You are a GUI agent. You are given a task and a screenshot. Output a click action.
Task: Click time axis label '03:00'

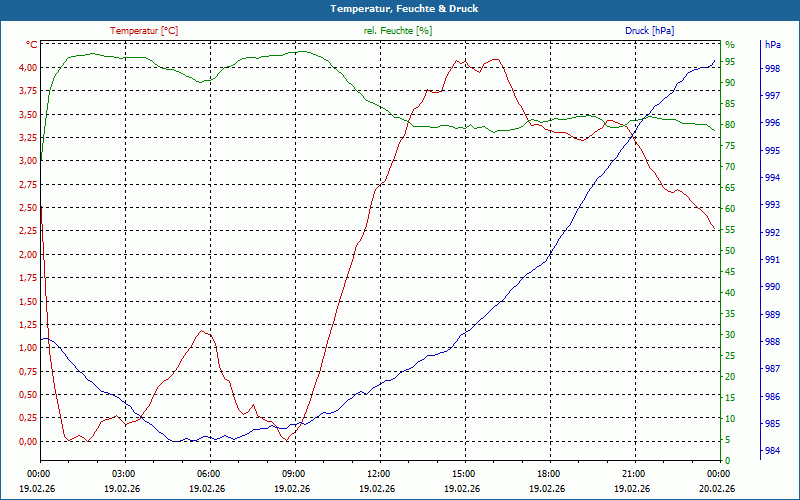click(122, 473)
